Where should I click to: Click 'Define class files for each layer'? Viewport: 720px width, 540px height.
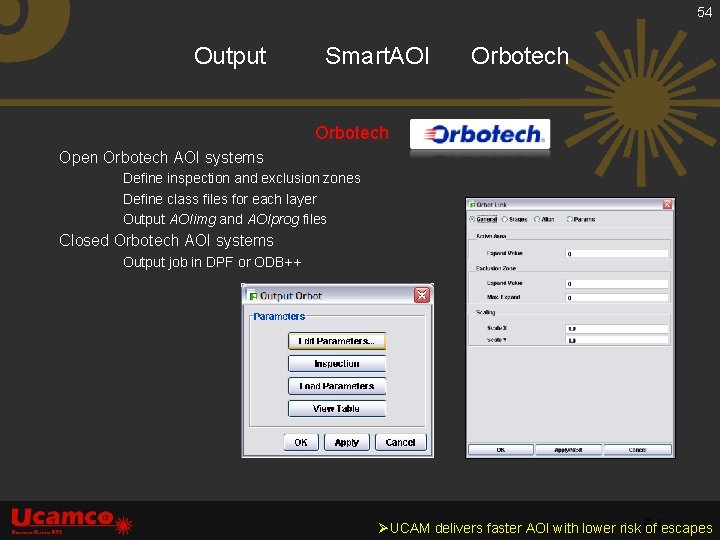(220, 199)
